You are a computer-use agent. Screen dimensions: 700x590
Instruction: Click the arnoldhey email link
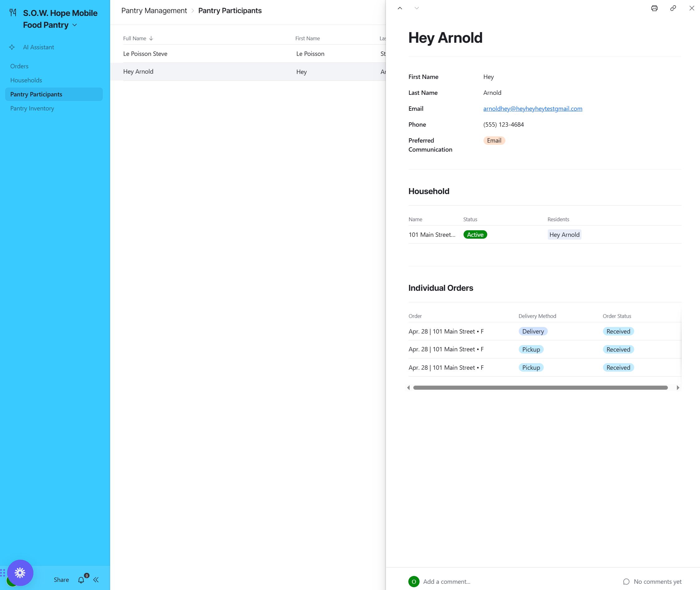(x=532, y=109)
